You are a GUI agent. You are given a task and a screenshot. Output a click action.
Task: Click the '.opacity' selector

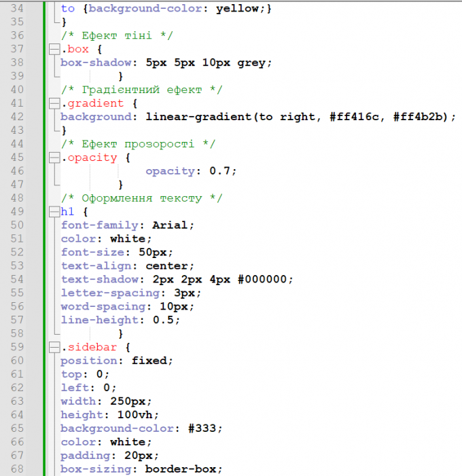coord(89,158)
